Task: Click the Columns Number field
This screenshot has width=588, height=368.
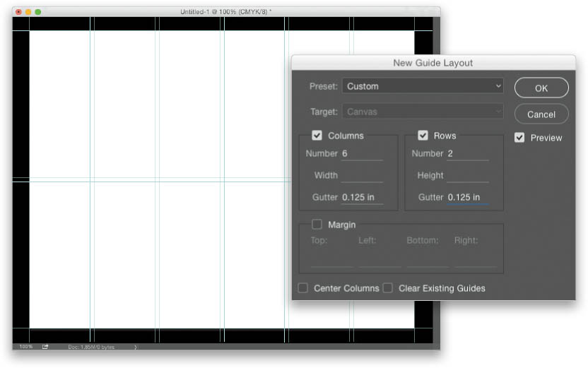Action: (x=362, y=153)
